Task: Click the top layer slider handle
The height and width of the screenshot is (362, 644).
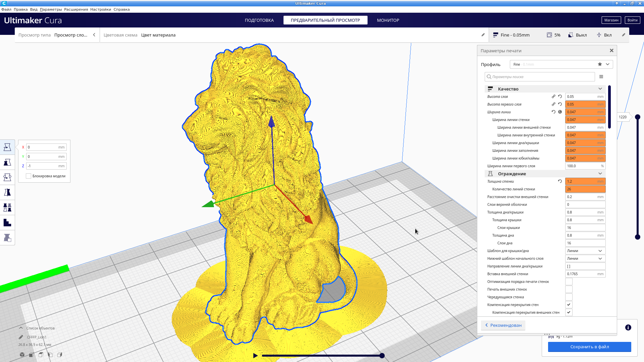Action: point(638,117)
